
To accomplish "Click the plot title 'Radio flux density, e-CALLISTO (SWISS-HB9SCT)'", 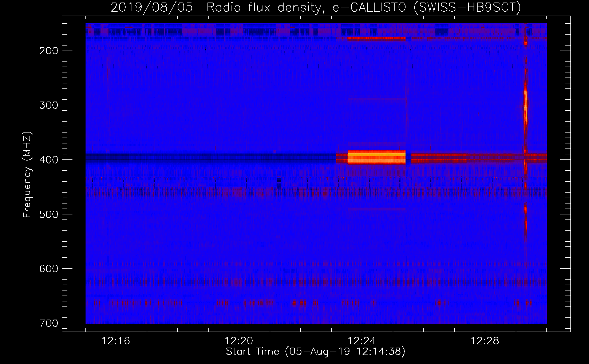I will (x=364, y=7).
